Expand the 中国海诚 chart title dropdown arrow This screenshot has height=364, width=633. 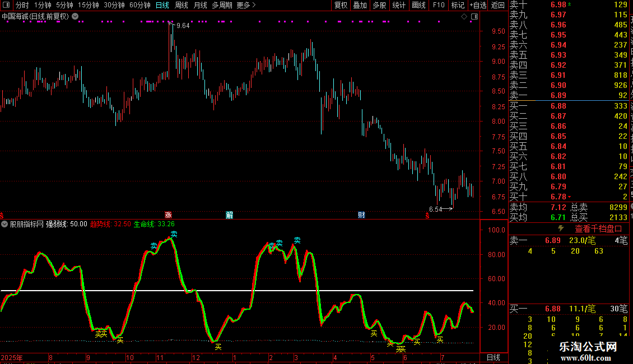coord(75,17)
